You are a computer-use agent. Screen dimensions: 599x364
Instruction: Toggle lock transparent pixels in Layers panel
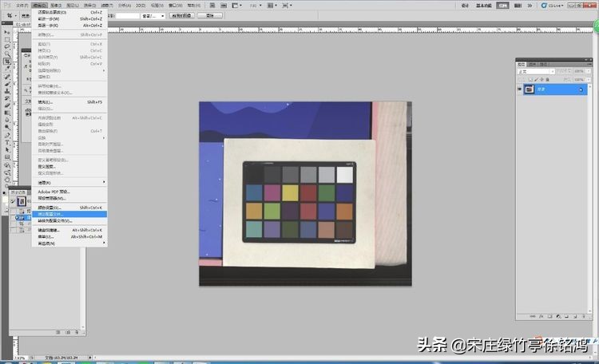pos(530,80)
